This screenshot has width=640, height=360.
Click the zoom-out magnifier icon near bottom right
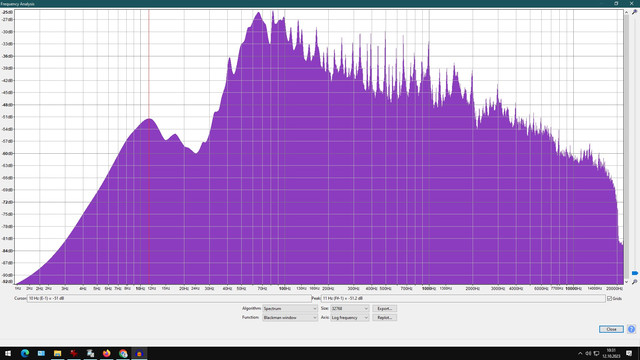634,282
